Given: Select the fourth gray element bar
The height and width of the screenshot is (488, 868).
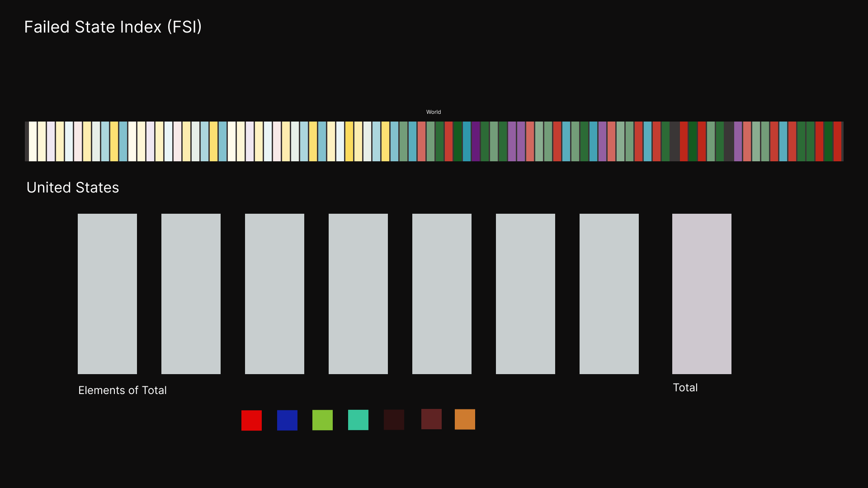Looking at the screenshot, I should [x=358, y=294].
